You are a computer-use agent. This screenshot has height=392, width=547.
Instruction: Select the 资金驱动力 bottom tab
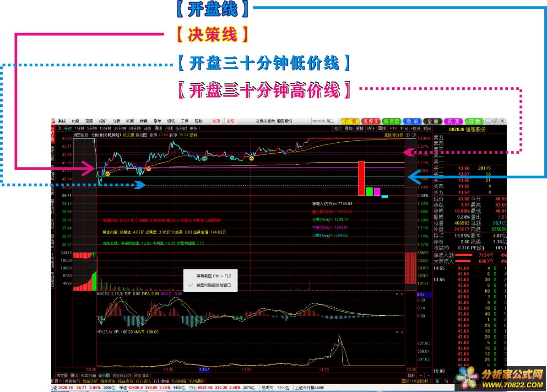click(x=122, y=376)
